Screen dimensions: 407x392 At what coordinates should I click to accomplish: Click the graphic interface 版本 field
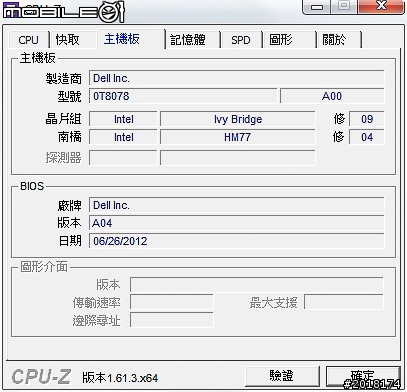point(257,285)
